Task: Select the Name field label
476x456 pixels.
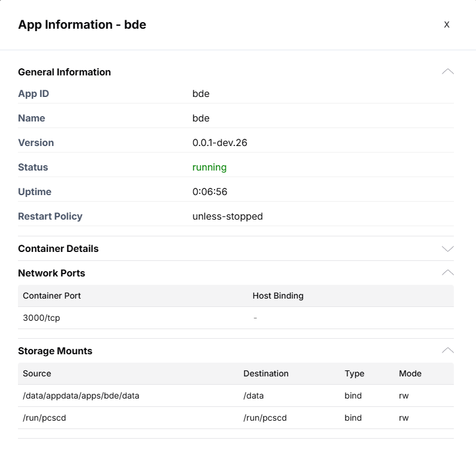Action: click(32, 118)
